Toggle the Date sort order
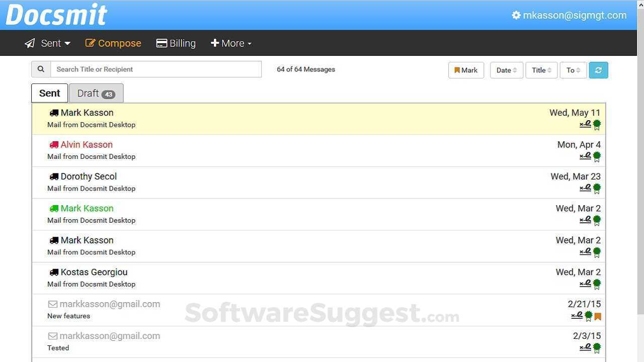644x362 pixels. [506, 70]
